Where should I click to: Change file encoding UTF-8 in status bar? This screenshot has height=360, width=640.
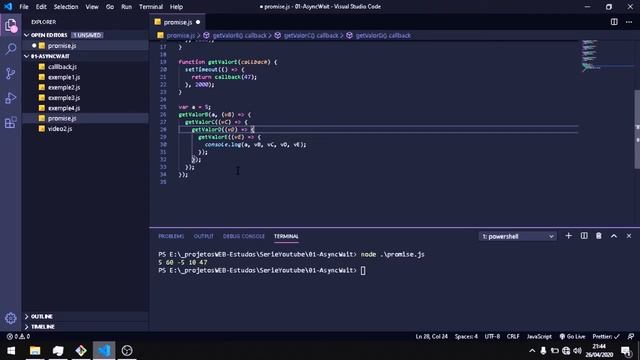(x=492, y=336)
